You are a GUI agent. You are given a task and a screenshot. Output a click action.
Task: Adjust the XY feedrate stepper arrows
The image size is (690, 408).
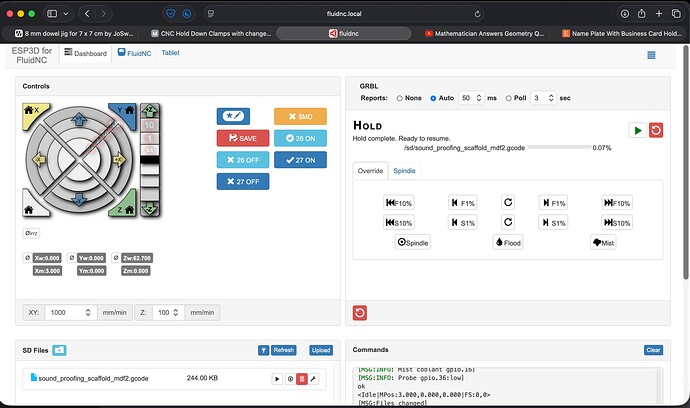88,312
